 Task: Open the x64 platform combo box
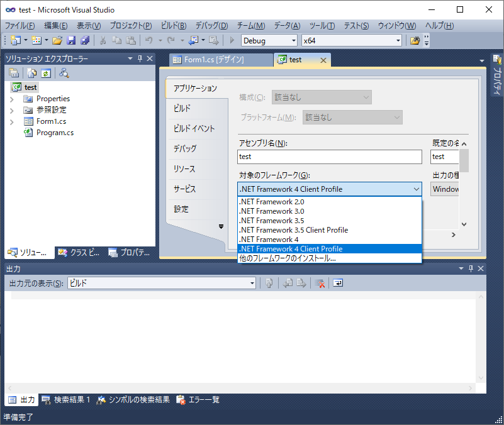[x=352, y=40]
